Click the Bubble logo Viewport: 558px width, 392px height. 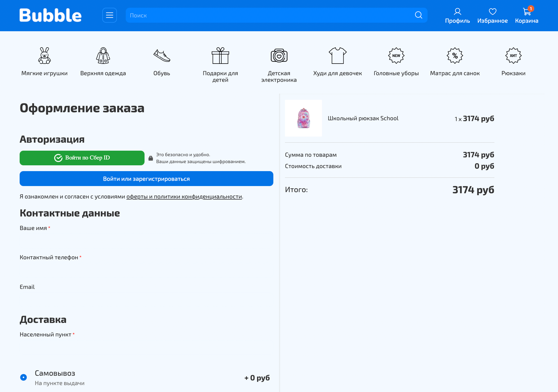tap(51, 15)
